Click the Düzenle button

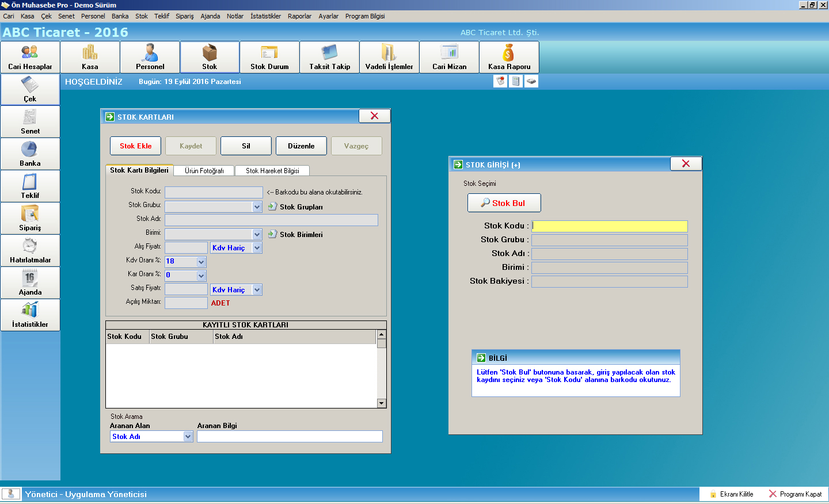pos(301,146)
